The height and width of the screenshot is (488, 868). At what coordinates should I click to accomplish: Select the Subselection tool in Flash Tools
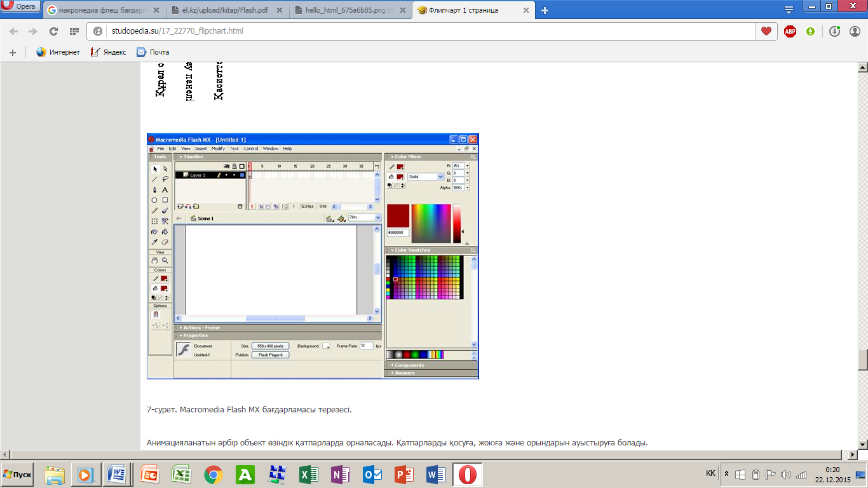[165, 169]
